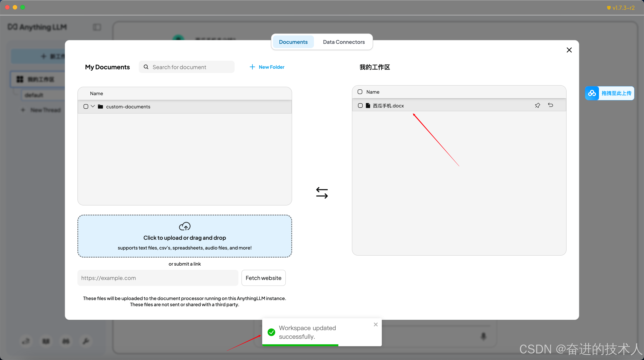644x360 pixels.
Task: Click the Anything LLM logo
Action: (x=37, y=27)
